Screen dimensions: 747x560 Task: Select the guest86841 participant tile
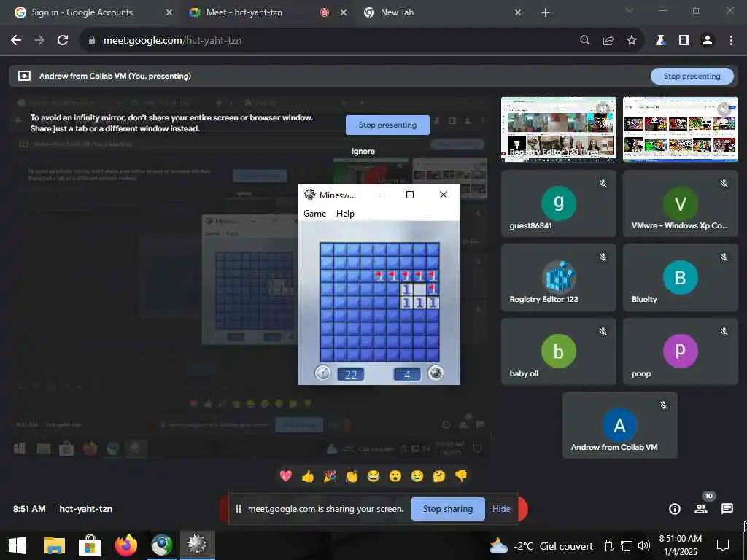(x=558, y=203)
